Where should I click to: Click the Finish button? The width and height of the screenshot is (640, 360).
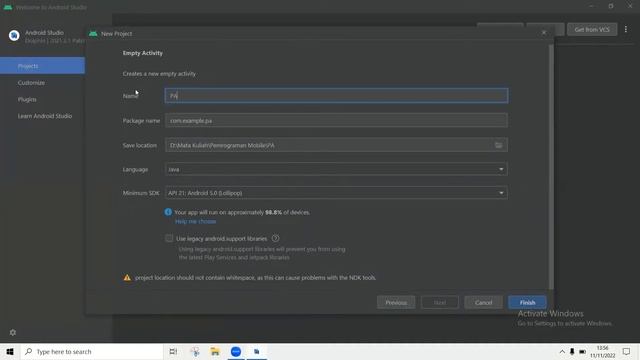(x=527, y=302)
